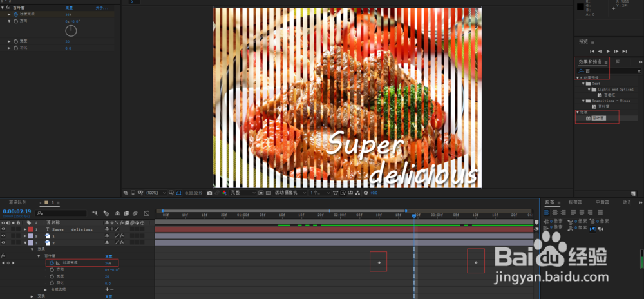Screen dimensions: 644x299
Task: Open the resolution 完整 dropdown
Action: pyautogui.click(x=242, y=193)
